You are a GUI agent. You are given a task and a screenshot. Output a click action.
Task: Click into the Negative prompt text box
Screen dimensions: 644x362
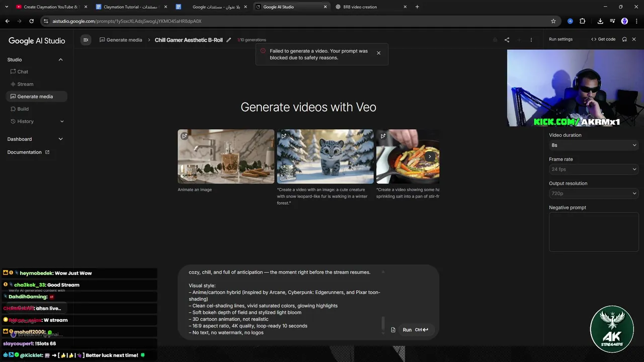[594, 232]
